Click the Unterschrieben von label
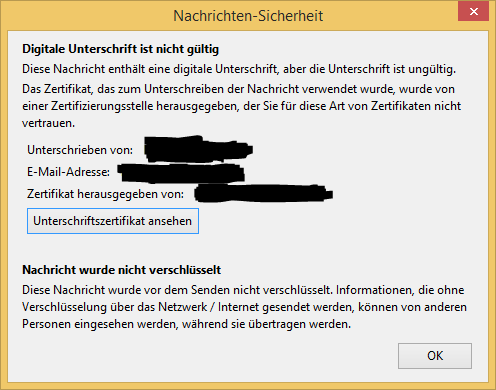The height and width of the screenshot is (390, 496). click(x=80, y=150)
